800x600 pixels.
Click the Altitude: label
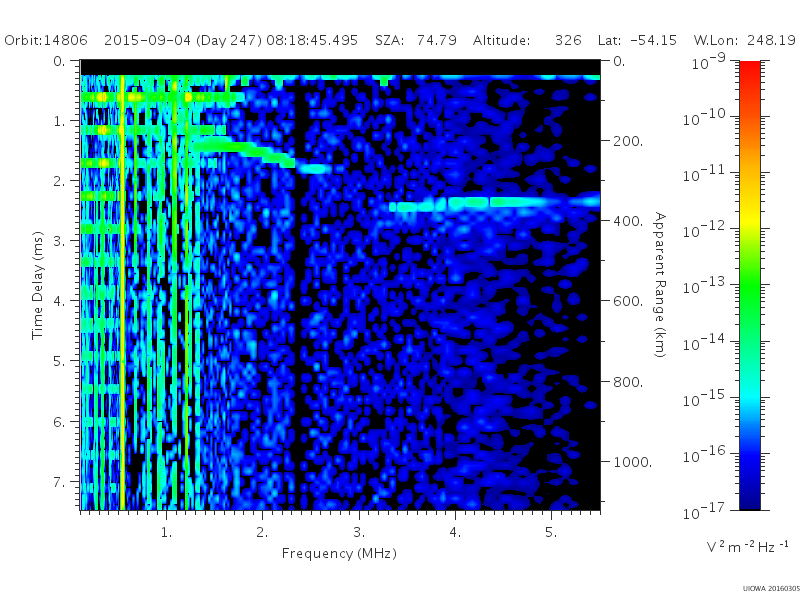tap(502, 40)
